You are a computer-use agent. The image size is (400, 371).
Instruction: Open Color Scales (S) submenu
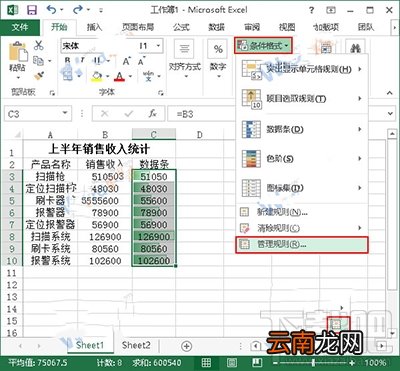302,159
